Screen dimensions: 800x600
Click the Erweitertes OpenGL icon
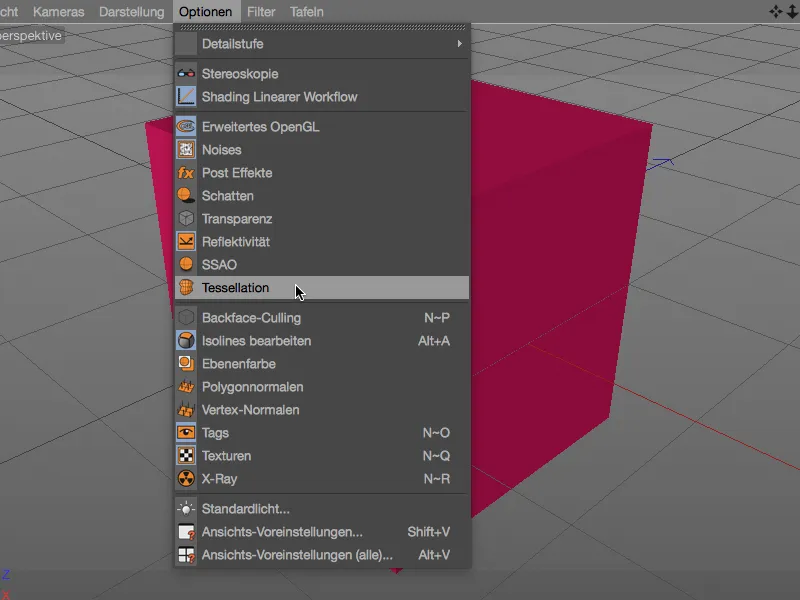[186, 127]
